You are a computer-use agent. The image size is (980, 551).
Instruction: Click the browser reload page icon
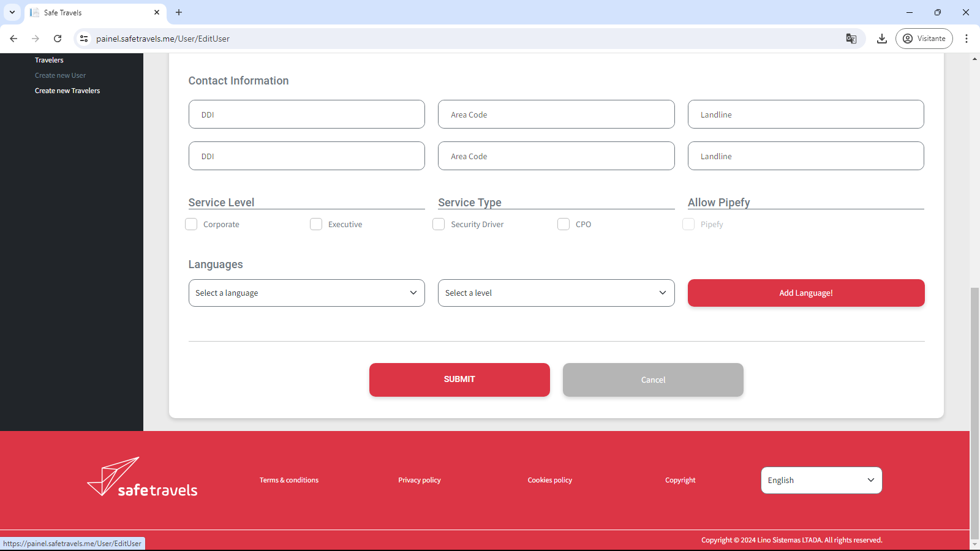58,39
